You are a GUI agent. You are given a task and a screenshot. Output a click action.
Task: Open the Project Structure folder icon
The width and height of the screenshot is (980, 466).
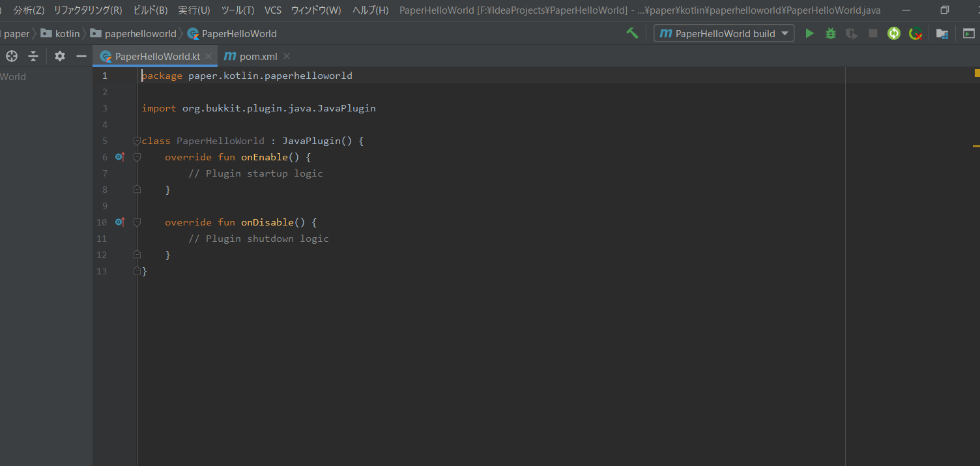tap(942, 33)
